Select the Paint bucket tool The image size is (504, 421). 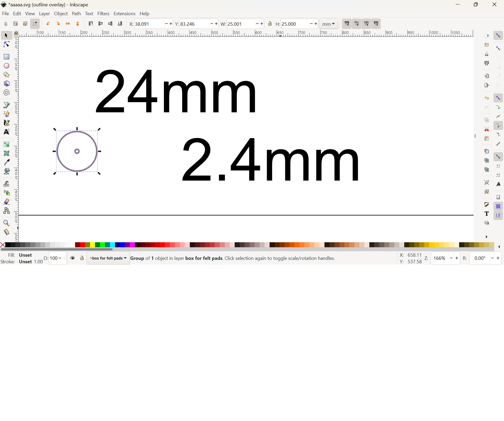click(6, 171)
